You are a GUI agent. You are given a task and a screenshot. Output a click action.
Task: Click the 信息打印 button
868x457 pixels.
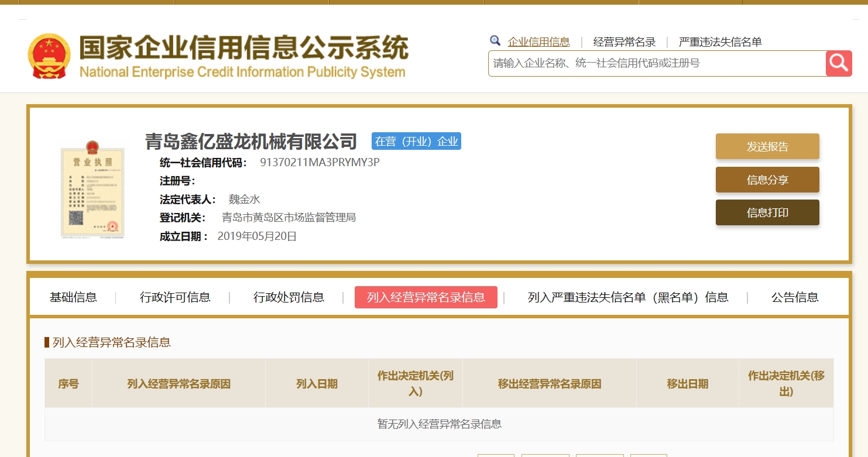pos(767,212)
